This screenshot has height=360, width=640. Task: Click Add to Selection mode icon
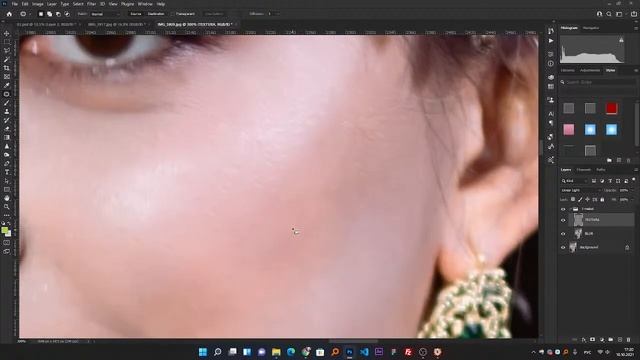[49, 14]
